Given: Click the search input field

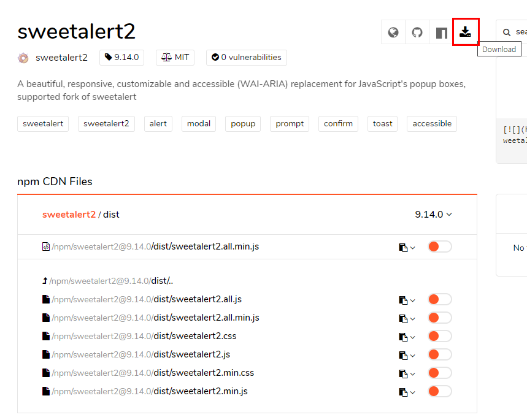Looking at the screenshot, I should 512,32.
